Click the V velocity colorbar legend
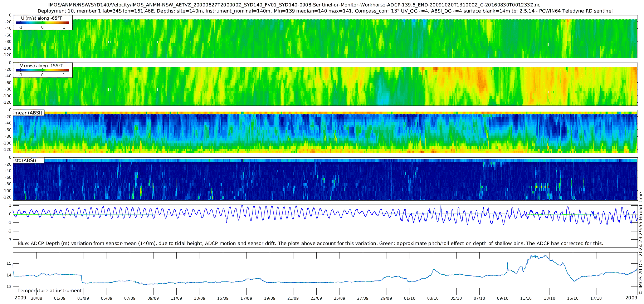The image size is (644, 304). (43, 70)
